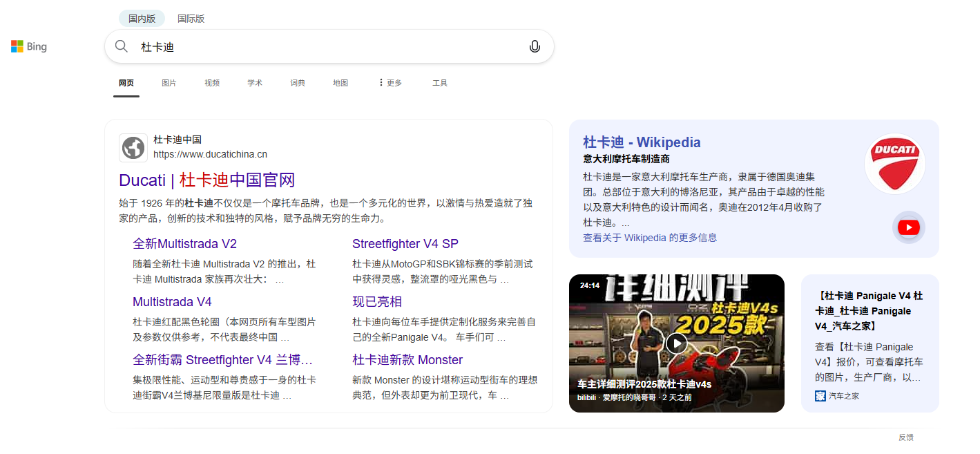Screen dimensions: 980x454
Task: Open the YouTube icon in Wikipedia card
Action: (x=908, y=227)
